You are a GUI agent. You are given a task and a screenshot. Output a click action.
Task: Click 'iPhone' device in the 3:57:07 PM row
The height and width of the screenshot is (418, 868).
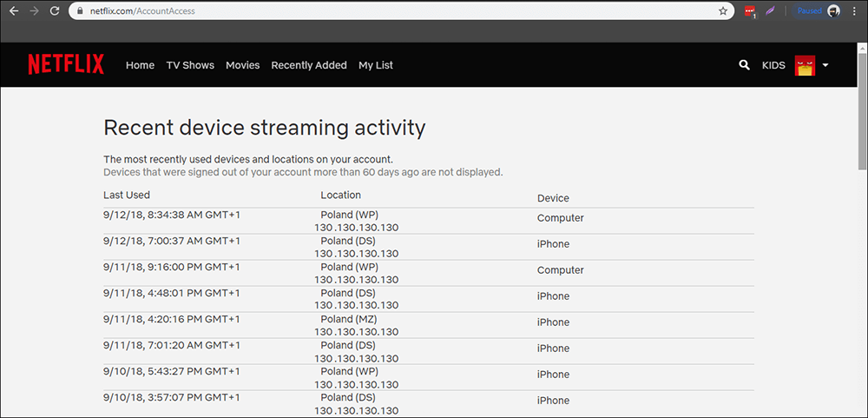tap(553, 401)
